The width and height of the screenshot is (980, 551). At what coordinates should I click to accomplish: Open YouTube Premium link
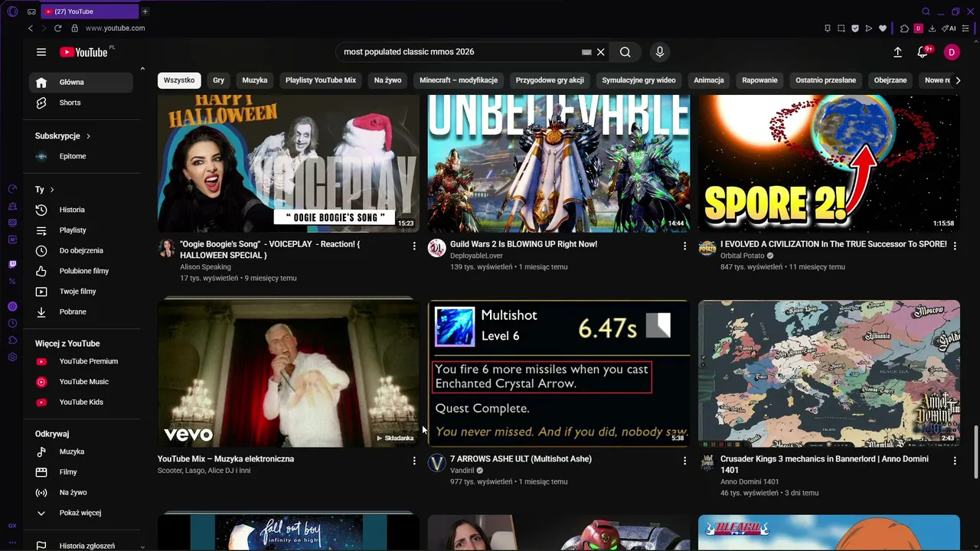(x=81, y=361)
